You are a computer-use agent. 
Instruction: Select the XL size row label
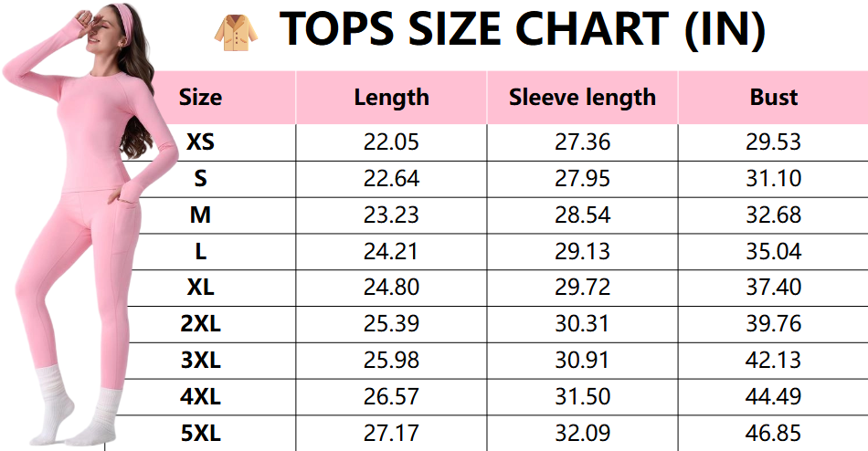point(200,288)
